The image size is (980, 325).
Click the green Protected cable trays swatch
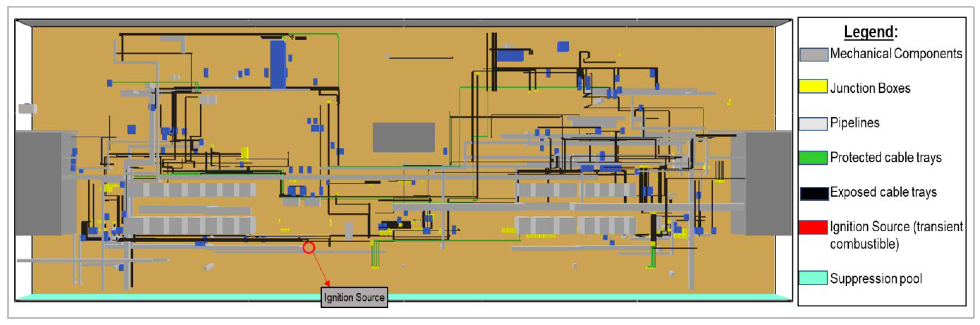coord(813,158)
